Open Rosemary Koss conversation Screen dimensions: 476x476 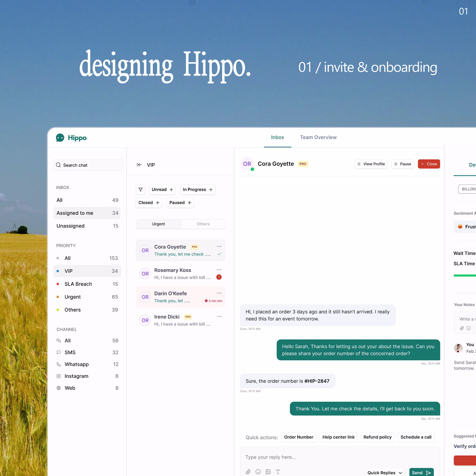point(180,274)
